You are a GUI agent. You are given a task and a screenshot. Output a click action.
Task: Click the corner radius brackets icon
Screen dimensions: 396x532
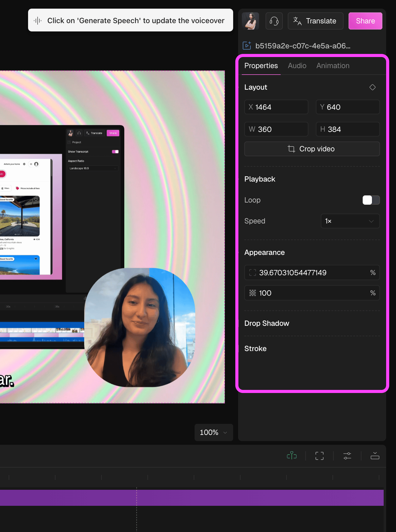253,272
